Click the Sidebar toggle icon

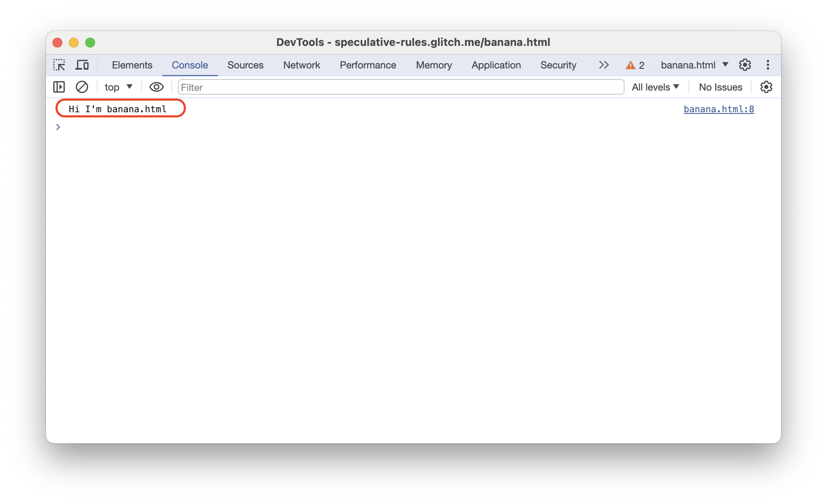pyautogui.click(x=59, y=87)
